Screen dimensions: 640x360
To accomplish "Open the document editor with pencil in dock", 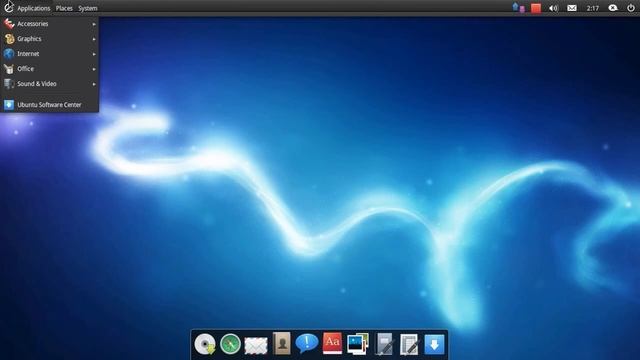I will tap(409, 344).
